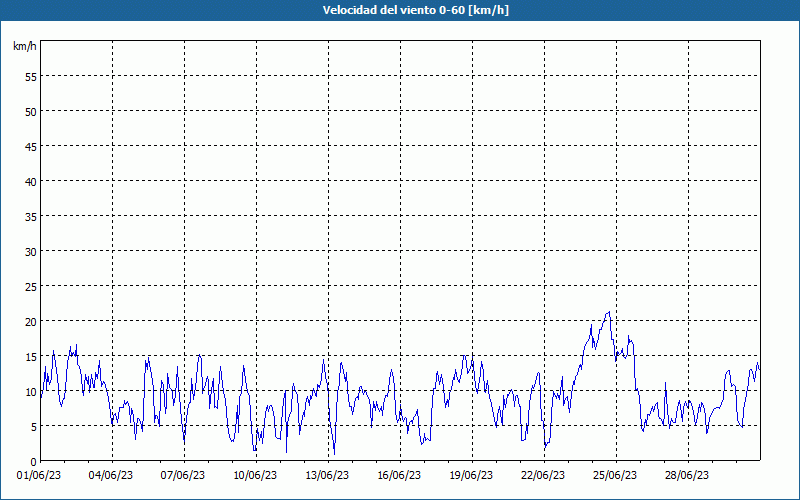This screenshot has height=500, width=800.
Task: Click the date label '28/06/23'
Action: (687, 476)
